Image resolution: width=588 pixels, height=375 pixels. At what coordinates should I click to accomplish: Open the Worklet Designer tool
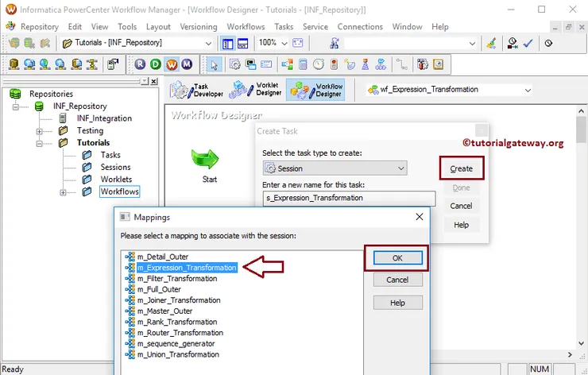(x=255, y=90)
